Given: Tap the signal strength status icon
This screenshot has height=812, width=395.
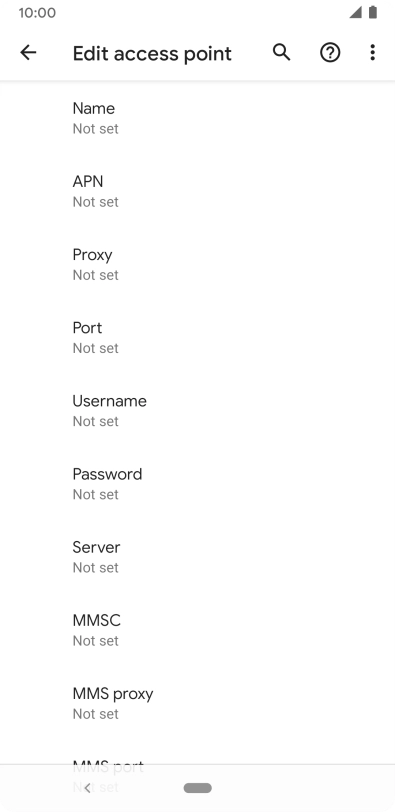Looking at the screenshot, I should pyautogui.click(x=355, y=12).
